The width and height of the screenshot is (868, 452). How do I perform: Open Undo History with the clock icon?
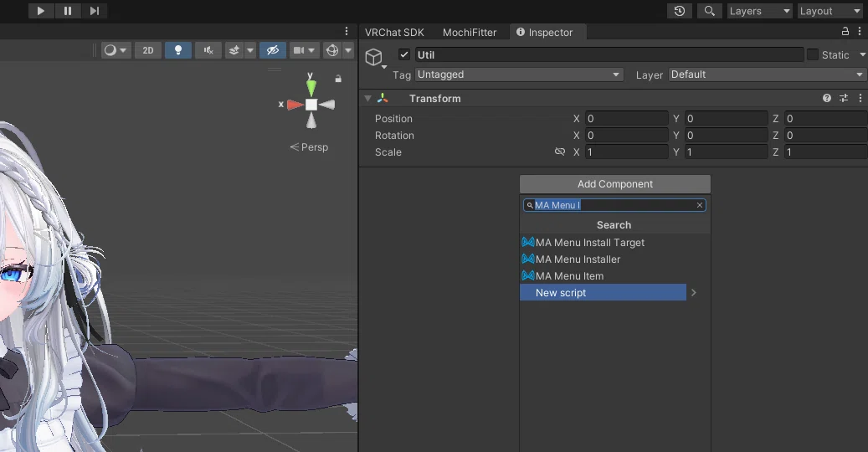(679, 11)
